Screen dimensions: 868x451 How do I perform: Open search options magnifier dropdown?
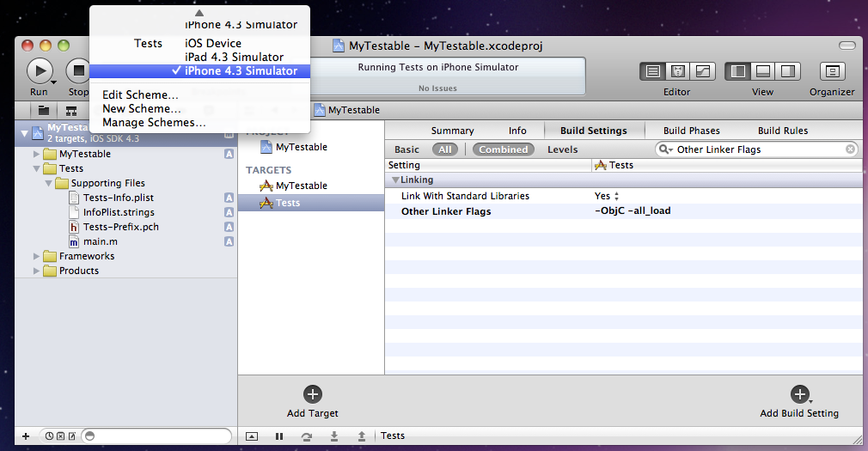(666, 149)
